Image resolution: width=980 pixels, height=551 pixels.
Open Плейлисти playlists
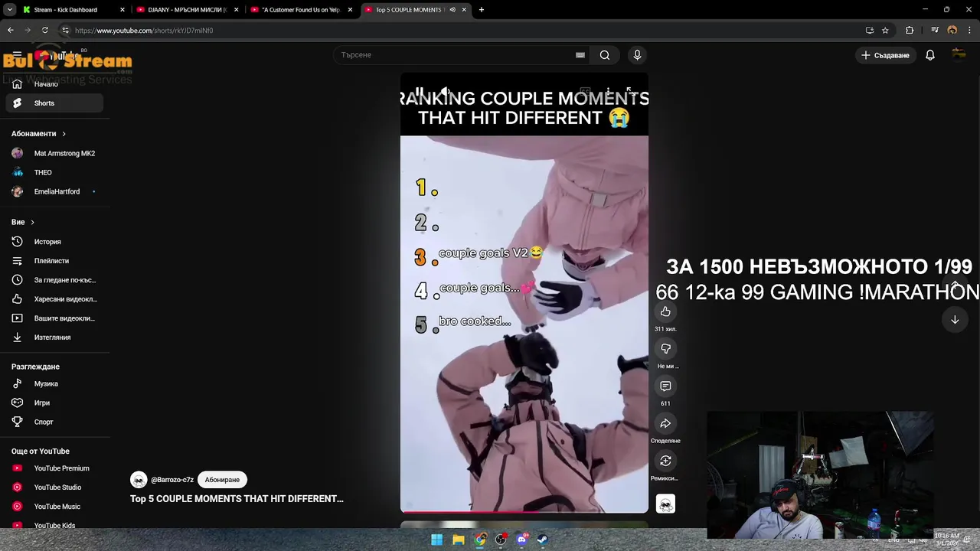pos(54,261)
